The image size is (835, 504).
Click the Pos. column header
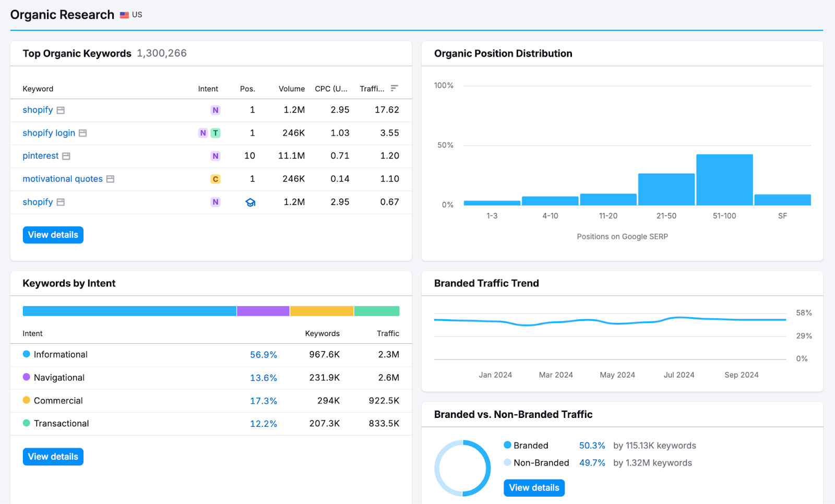click(x=247, y=89)
